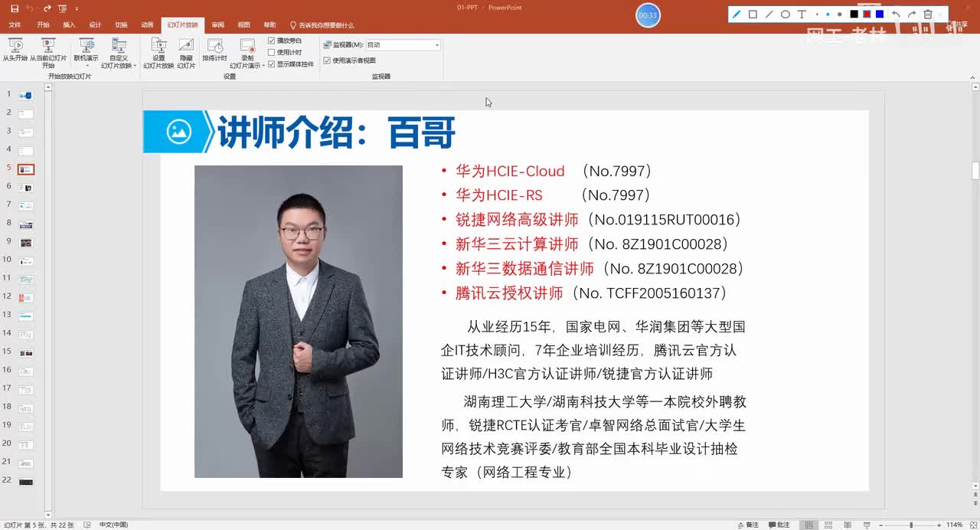
Task: Open the Review (审阅) tab
Action: point(218,25)
